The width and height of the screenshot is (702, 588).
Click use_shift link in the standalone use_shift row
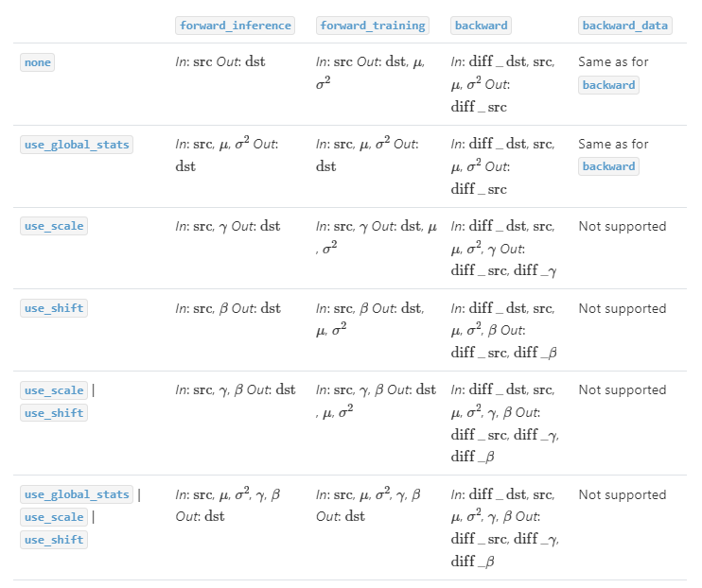[54, 309]
